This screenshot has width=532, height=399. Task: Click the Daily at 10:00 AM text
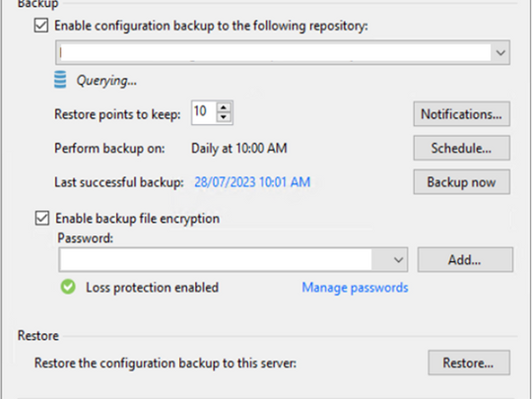pyautogui.click(x=239, y=148)
